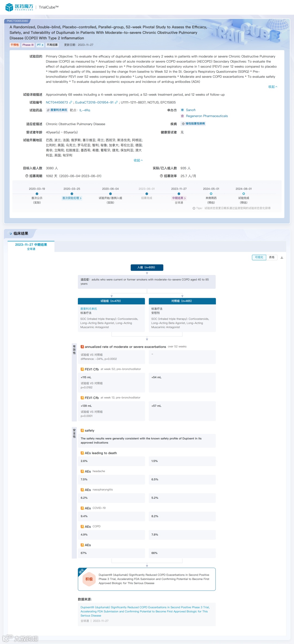Click the 2020-06-04 试验开始 timeline marker
Viewport: 294px width, 644px height.
pos(111,194)
